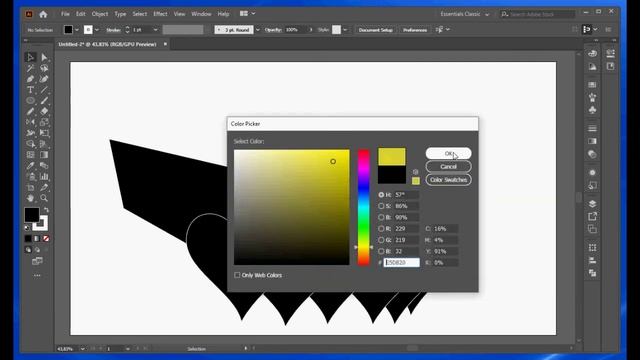Open the Arrange Documents dropdown
Screen dimensions: 640x360
[x=248, y=13]
